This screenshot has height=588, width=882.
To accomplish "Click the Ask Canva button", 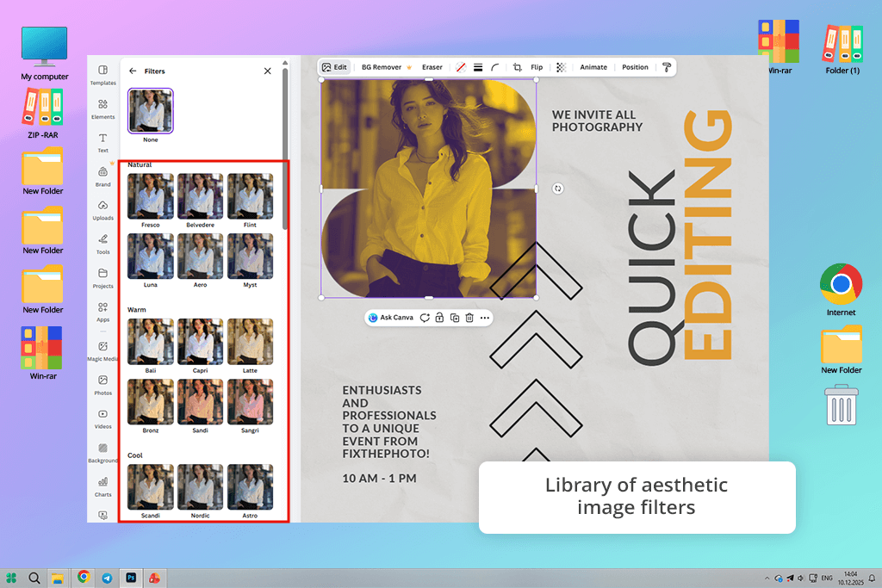I will [x=391, y=318].
